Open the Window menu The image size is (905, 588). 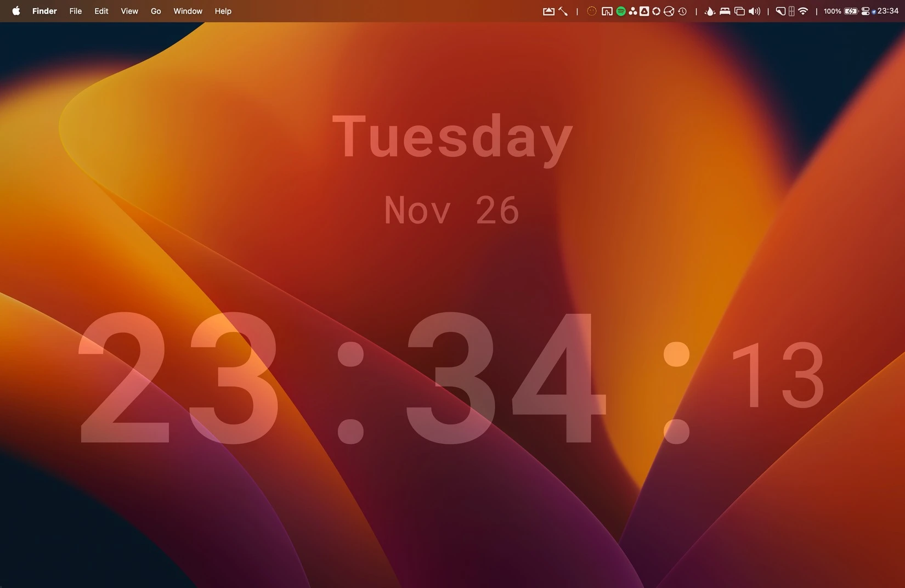tap(188, 11)
